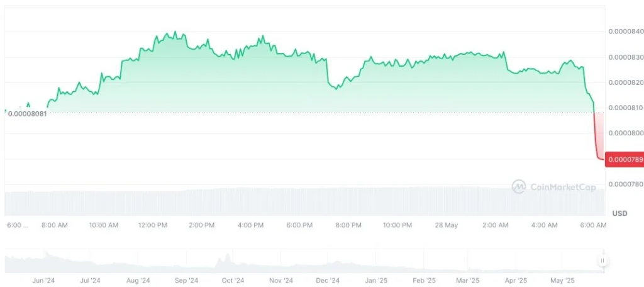Click the USD currency label
Image resolution: width=644 pixels, height=287 pixels.
(620, 213)
